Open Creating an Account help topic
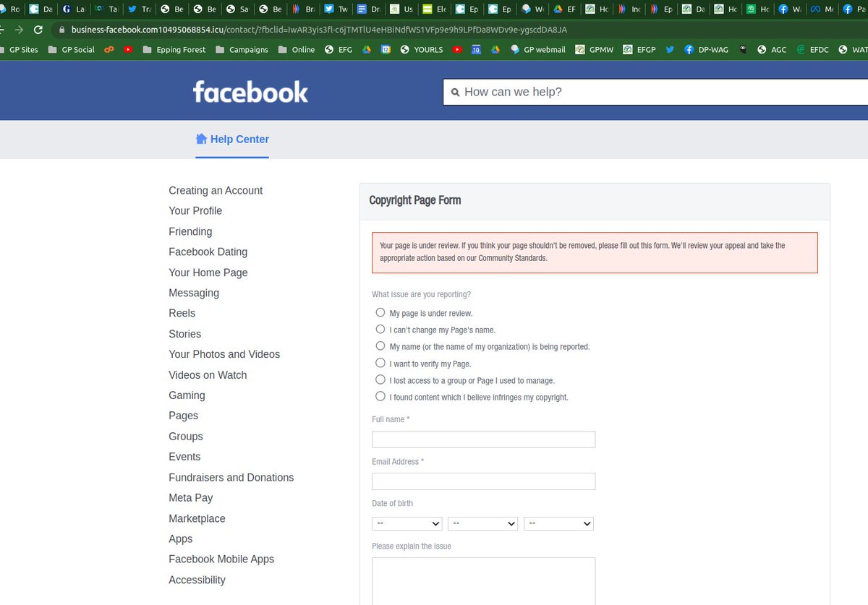Image resolution: width=868 pixels, height=605 pixels. pyautogui.click(x=216, y=190)
